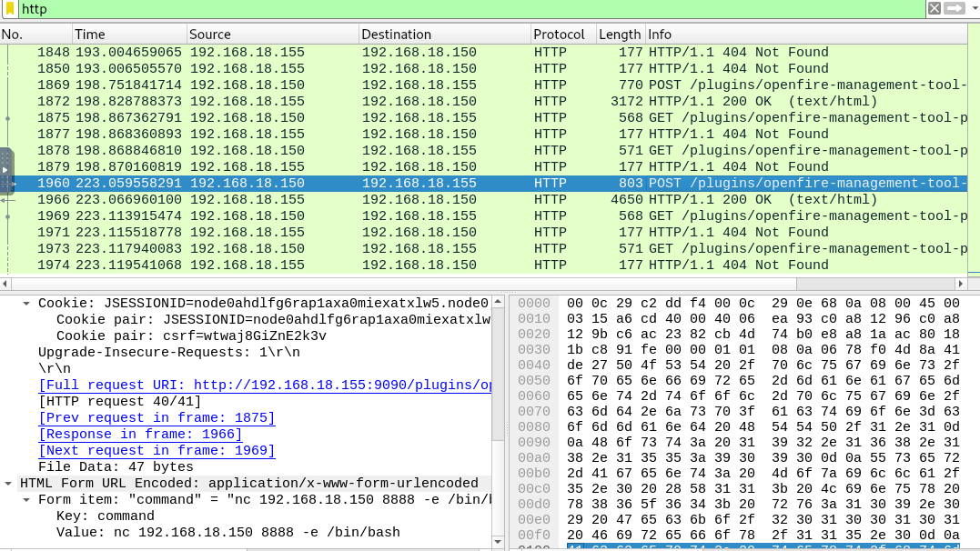This screenshot has height=551, width=980.
Task: Sort by Time column header
Action: point(129,35)
